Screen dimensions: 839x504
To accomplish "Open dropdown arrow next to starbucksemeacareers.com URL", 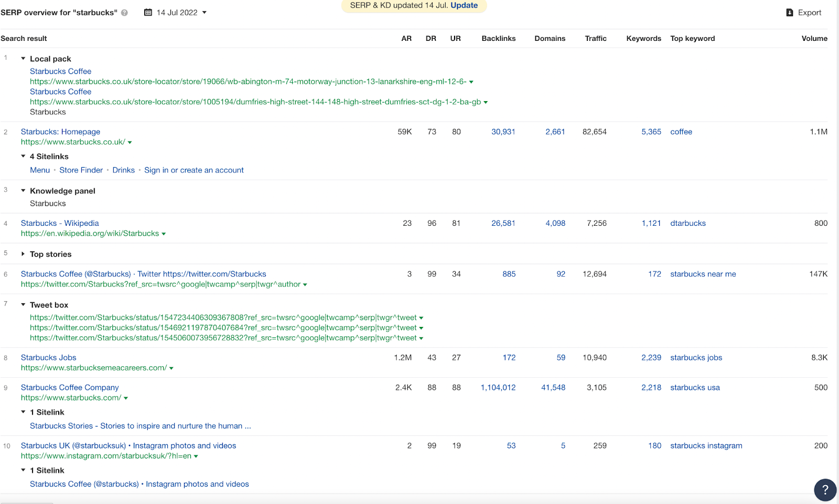I will click(171, 368).
